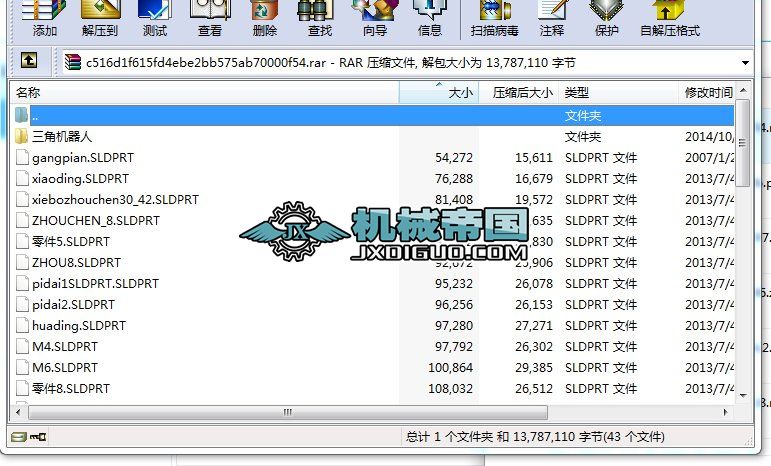
Task: Sort by the 修改时间 column header
Action: click(x=706, y=92)
